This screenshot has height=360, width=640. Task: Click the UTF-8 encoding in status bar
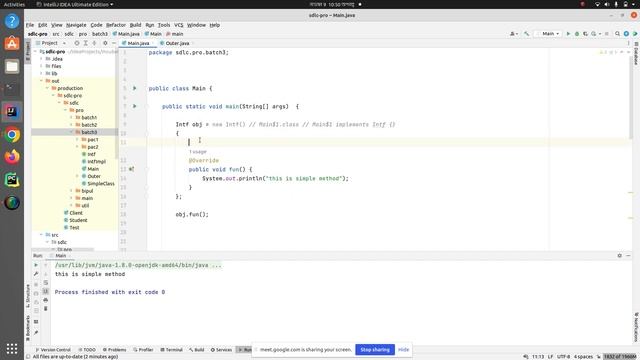point(563,357)
